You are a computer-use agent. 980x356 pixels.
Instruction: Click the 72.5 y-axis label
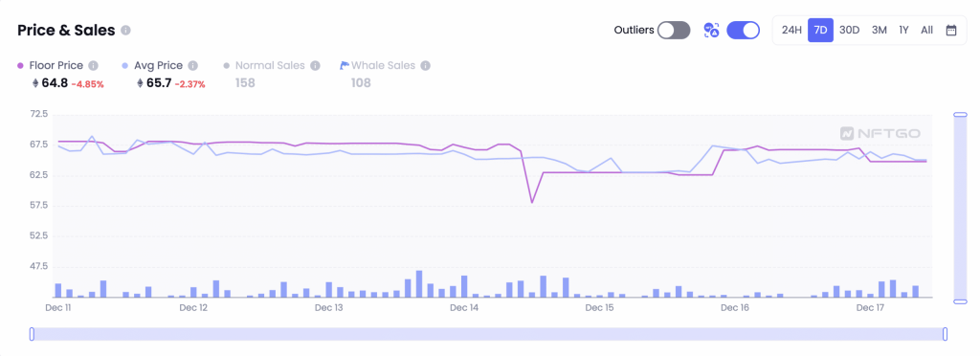pos(38,114)
